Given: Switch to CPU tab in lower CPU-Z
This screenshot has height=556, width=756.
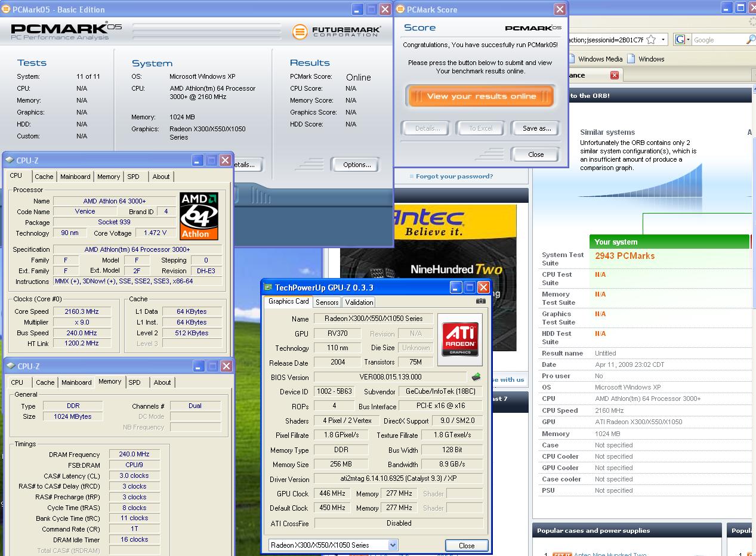Looking at the screenshot, I should pyautogui.click(x=17, y=382).
